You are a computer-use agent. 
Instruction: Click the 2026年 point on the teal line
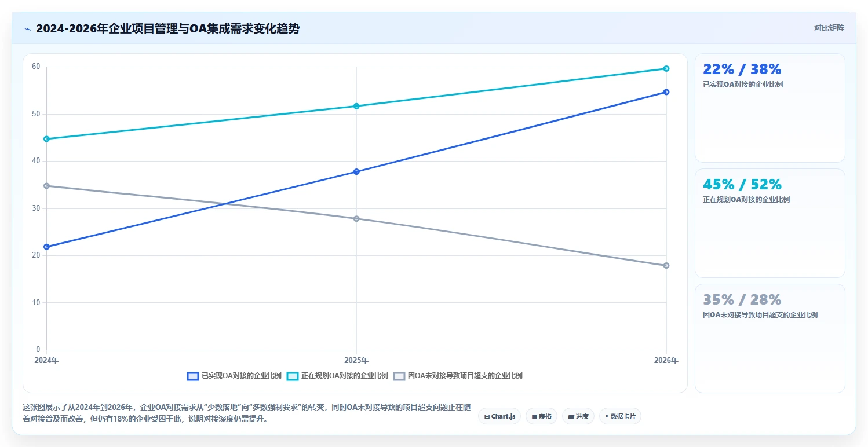click(x=666, y=68)
